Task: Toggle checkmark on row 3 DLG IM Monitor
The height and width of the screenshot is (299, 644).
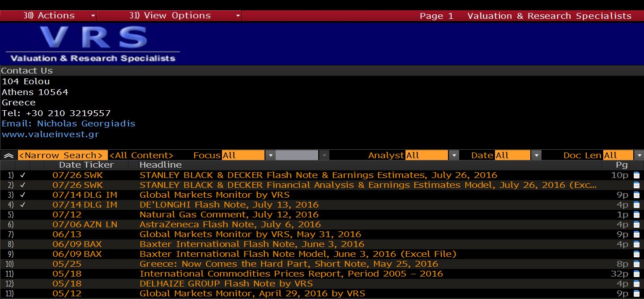Action: [x=23, y=195]
